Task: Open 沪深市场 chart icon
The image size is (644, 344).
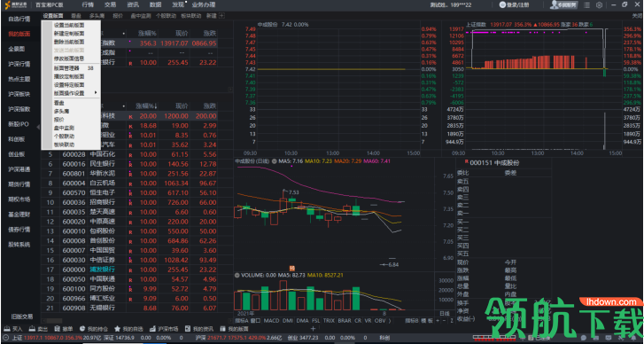Action: pyautogui.click(x=152, y=329)
